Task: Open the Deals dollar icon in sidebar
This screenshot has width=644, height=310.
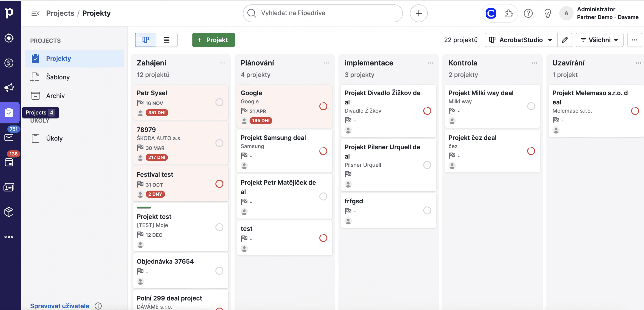Action: coord(9,63)
